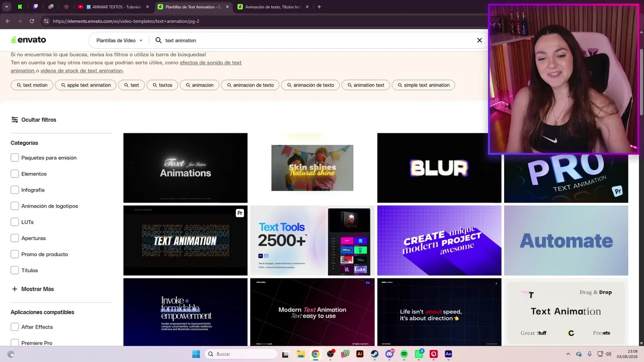Check the Elementos category checkbox
644x362 pixels.
(x=15, y=174)
